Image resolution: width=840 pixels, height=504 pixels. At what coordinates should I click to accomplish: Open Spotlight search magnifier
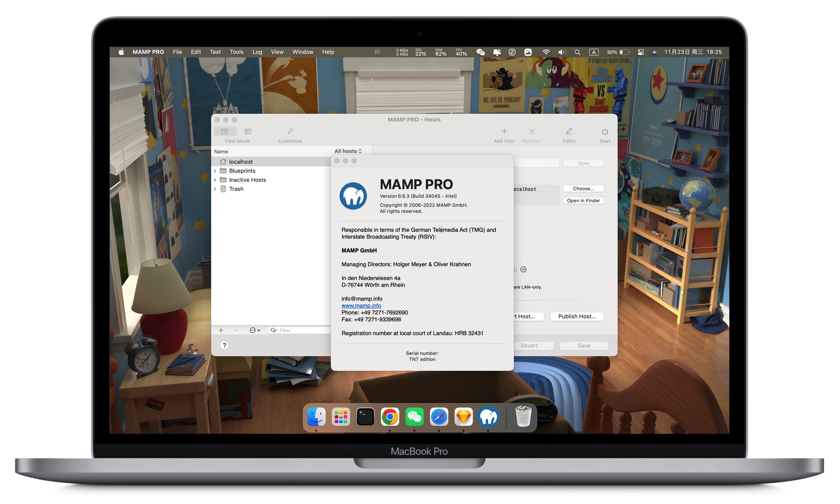pyautogui.click(x=577, y=52)
